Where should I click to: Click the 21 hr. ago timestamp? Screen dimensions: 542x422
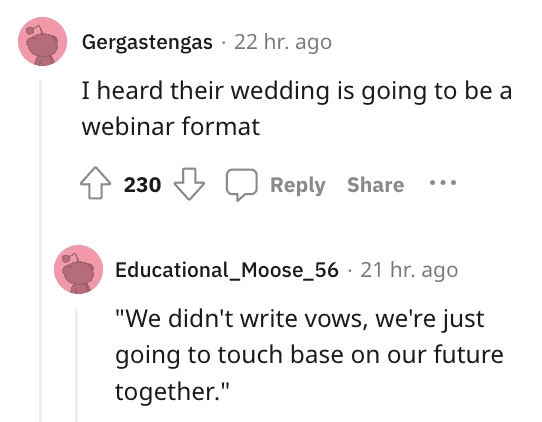click(x=409, y=270)
